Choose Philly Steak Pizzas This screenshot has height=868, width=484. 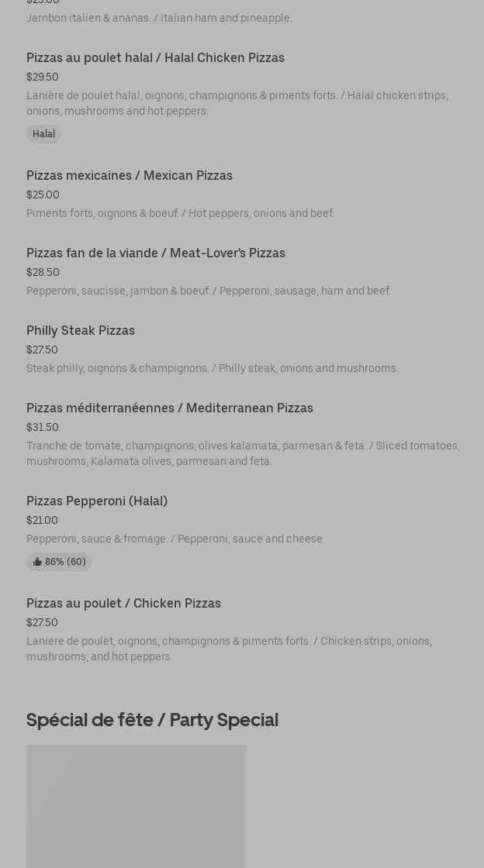pyautogui.click(x=81, y=331)
